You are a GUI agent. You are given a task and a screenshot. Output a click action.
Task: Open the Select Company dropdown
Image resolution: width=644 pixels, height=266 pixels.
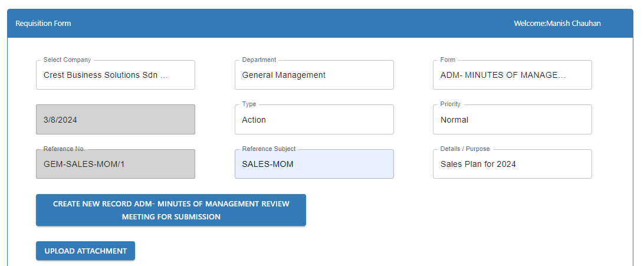coord(115,75)
